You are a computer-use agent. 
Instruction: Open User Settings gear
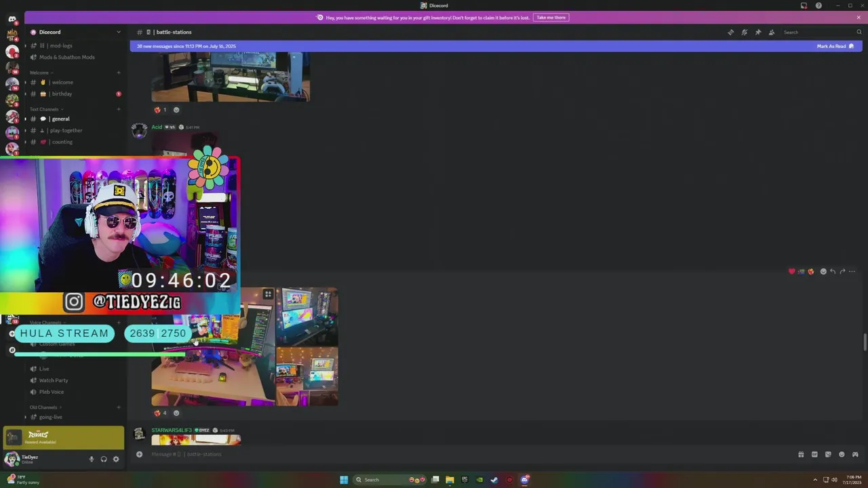(116, 459)
